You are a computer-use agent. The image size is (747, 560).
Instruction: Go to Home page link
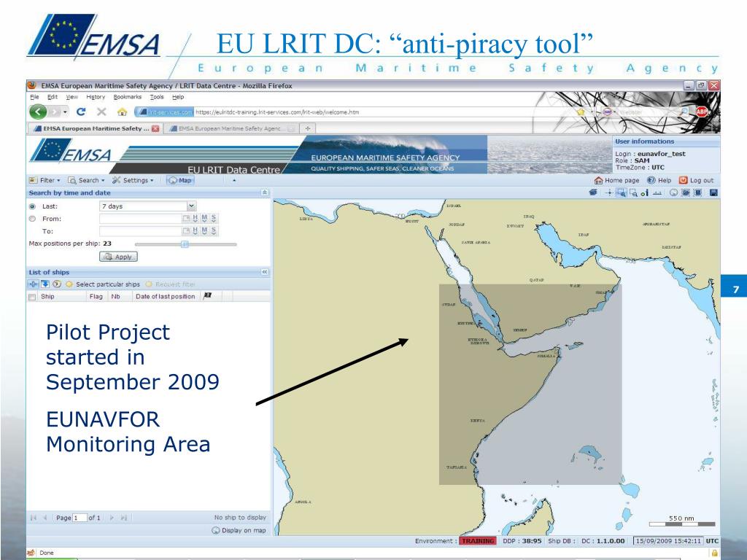[x=617, y=180]
